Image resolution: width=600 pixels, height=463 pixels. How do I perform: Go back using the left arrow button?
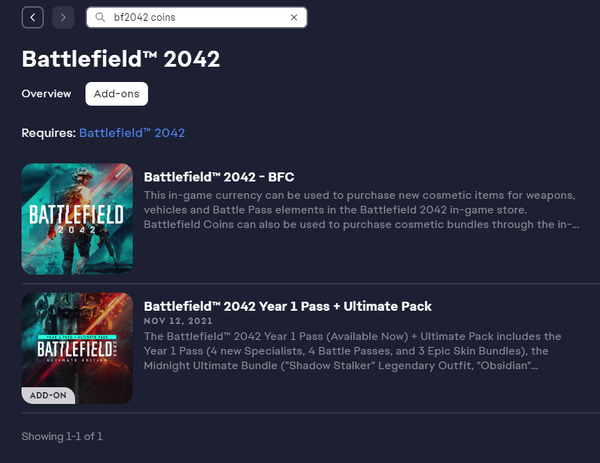[x=33, y=17]
